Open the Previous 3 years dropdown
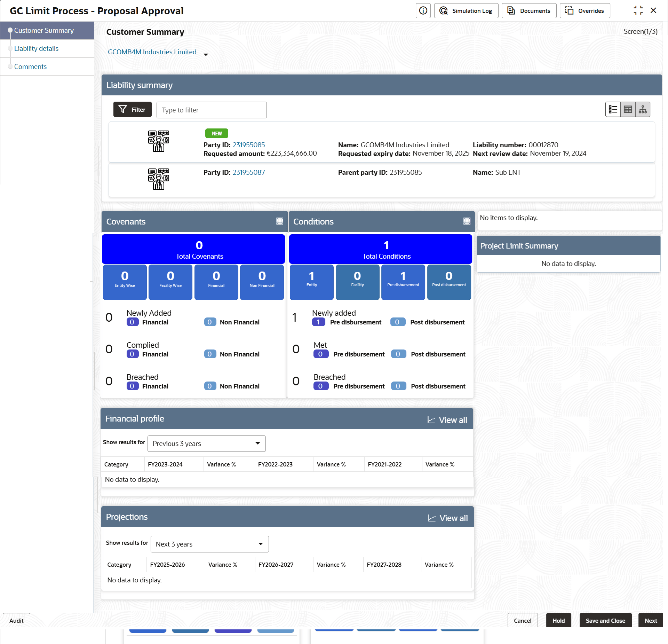Image resolution: width=668 pixels, height=644 pixels. pyautogui.click(x=206, y=443)
